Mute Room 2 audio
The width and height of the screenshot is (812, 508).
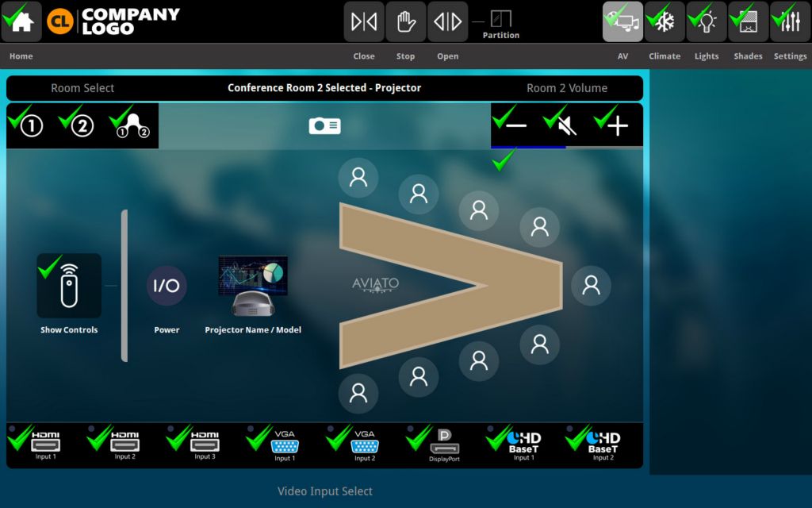[567, 125]
